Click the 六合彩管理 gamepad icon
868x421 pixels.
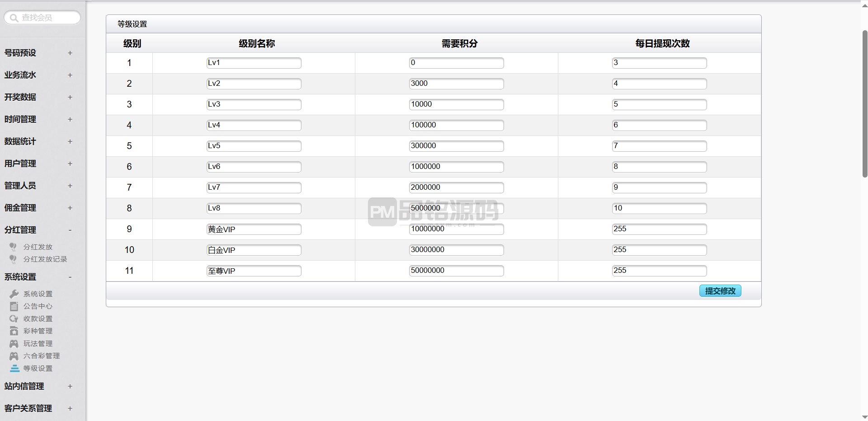point(14,356)
